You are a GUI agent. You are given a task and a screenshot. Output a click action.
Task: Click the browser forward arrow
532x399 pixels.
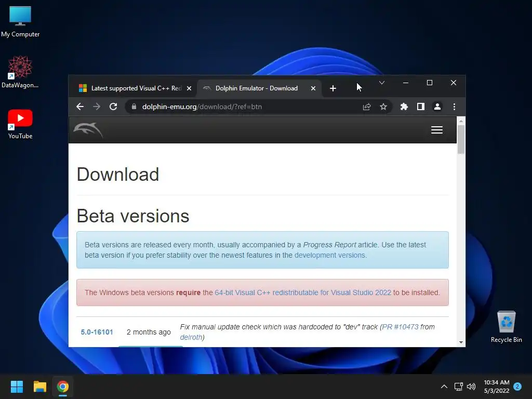point(97,107)
